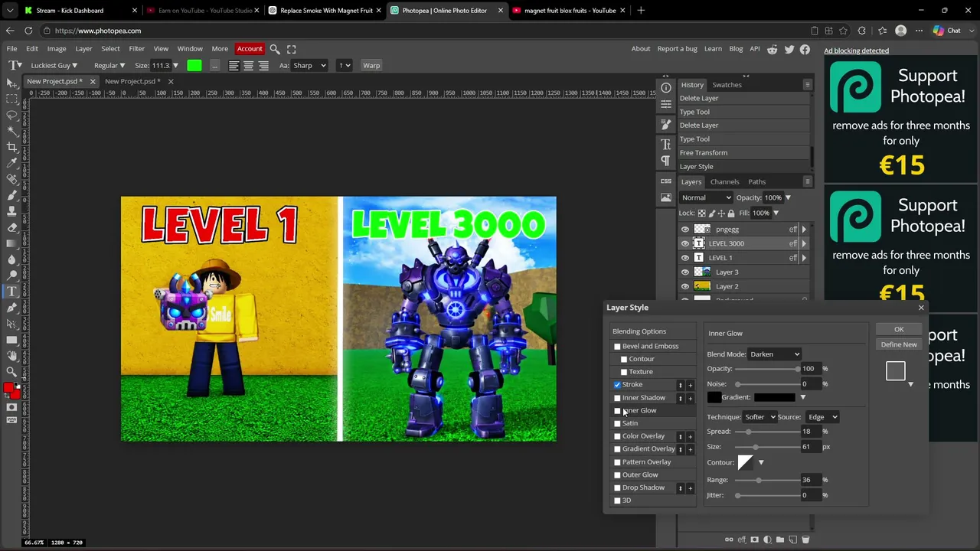Confirm Layer Style with OK button
This screenshot has width=980, height=551.
coord(899,330)
